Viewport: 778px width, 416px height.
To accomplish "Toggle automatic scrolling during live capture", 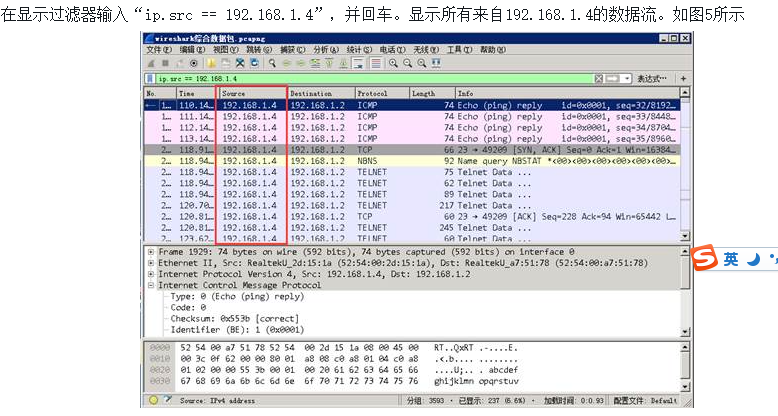I will 358,64.
